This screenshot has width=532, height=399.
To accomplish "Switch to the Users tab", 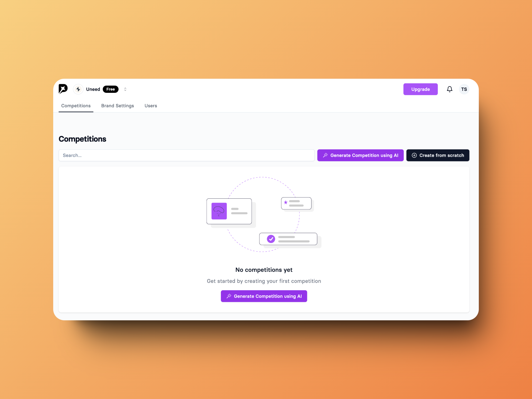I will pyautogui.click(x=151, y=105).
